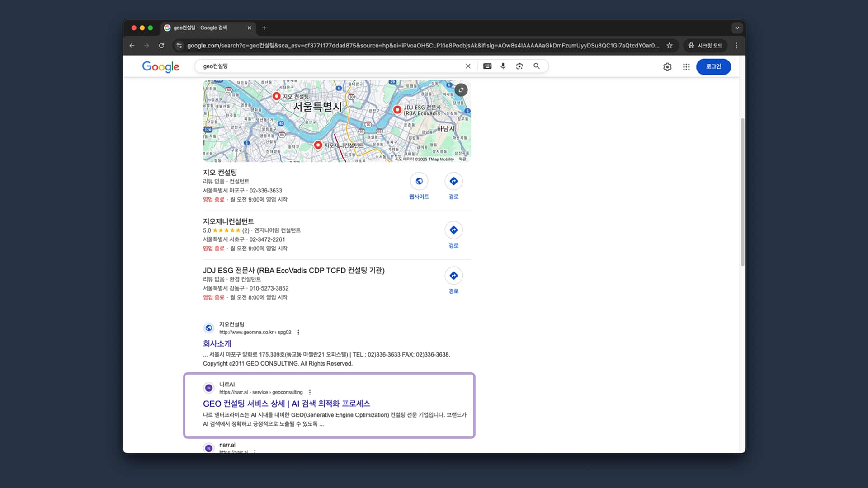
Task: Open three-dot menu on 지오컨설팅 result
Action: coord(298,332)
